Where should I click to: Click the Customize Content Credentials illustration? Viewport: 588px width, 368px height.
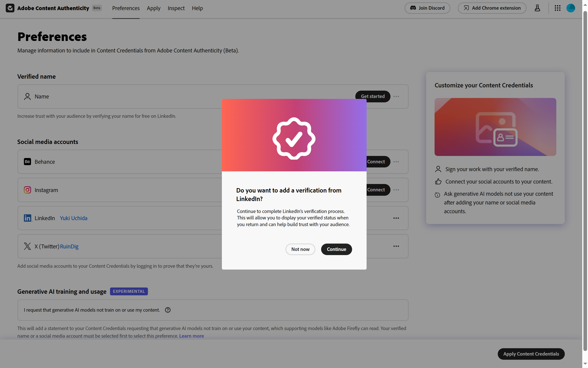point(495,127)
